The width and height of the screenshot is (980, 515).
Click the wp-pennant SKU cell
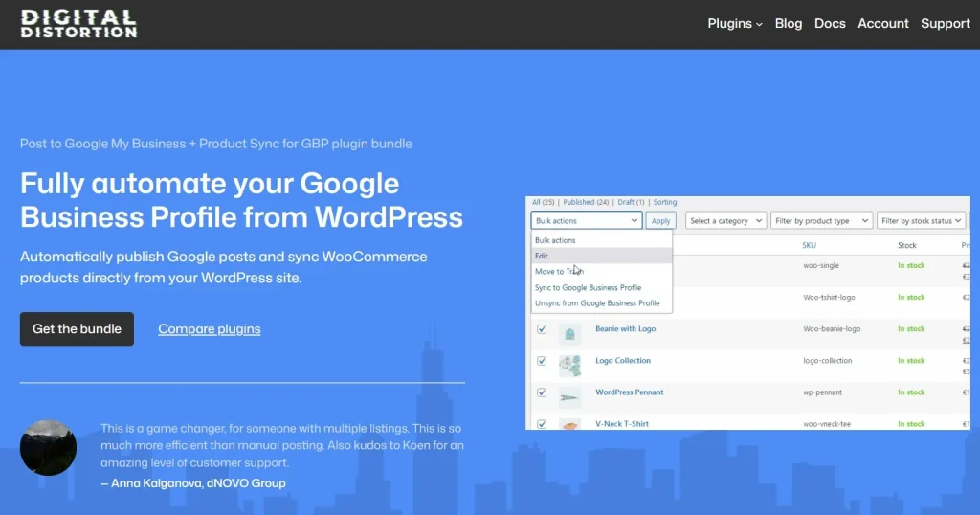coord(822,392)
